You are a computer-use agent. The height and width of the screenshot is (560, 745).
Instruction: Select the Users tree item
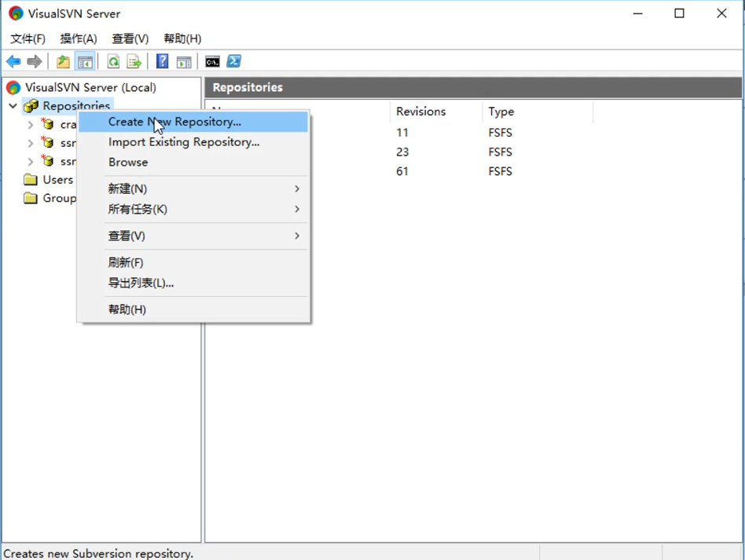pos(58,180)
